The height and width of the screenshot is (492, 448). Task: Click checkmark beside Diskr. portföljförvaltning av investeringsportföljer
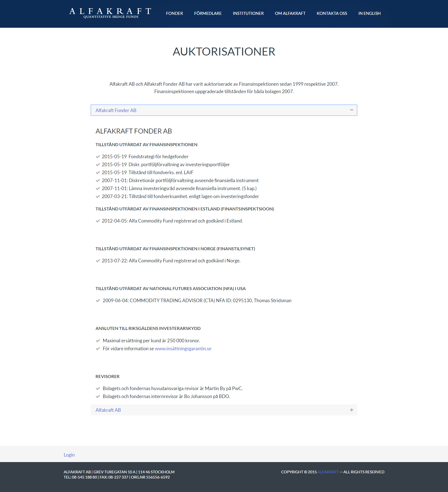tap(98, 165)
